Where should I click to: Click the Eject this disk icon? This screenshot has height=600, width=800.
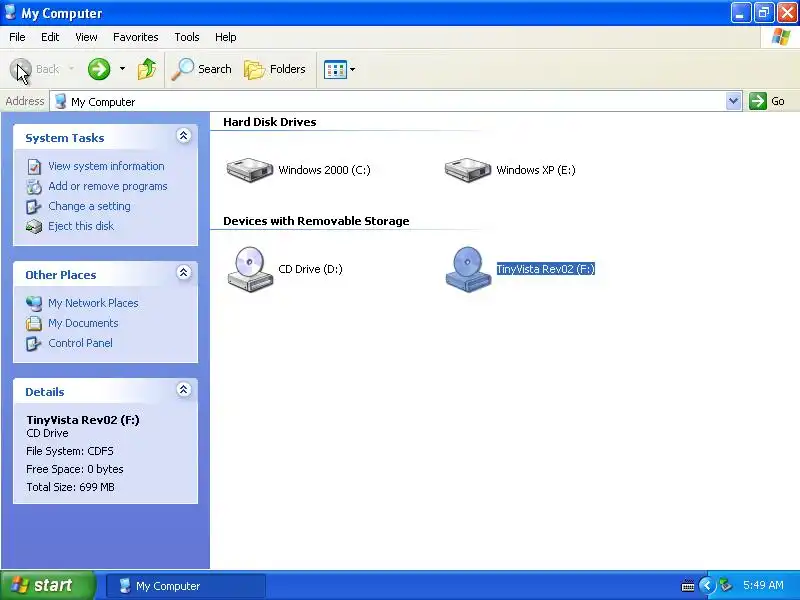(x=34, y=226)
